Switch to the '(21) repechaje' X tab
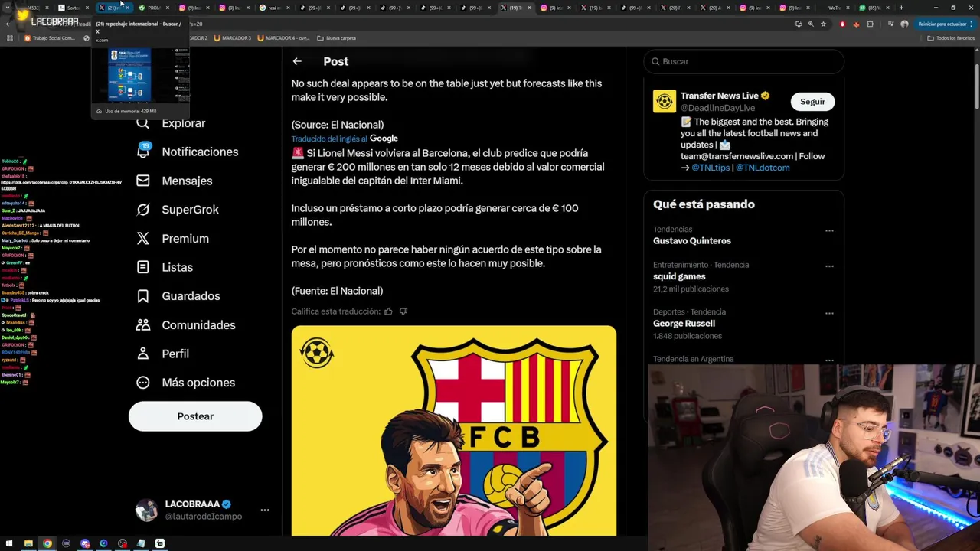980x551 pixels. tap(113, 8)
